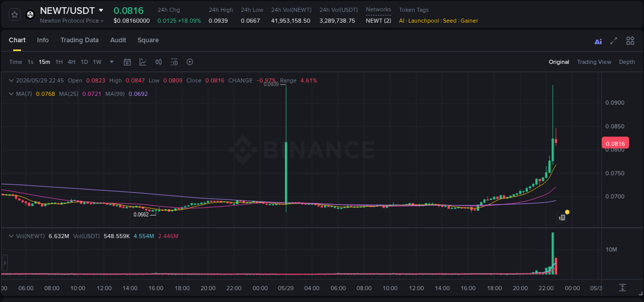Screen dimensions: 644x302
Task: Select the 1D interval
Action: click(x=84, y=62)
